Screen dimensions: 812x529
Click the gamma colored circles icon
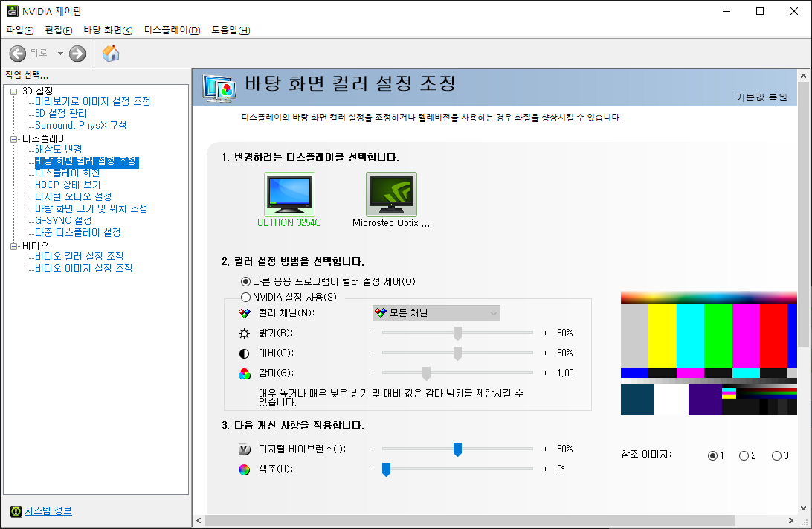(244, 373)
